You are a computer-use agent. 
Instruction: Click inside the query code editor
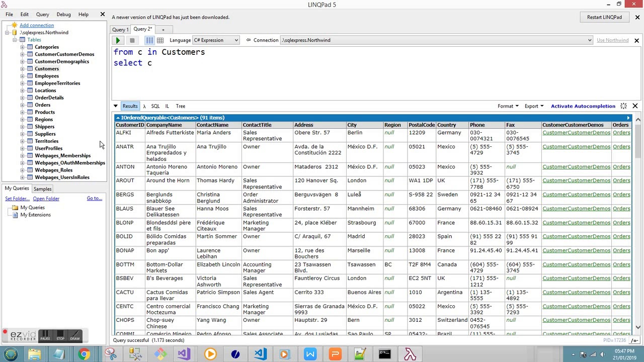point(377,74)
